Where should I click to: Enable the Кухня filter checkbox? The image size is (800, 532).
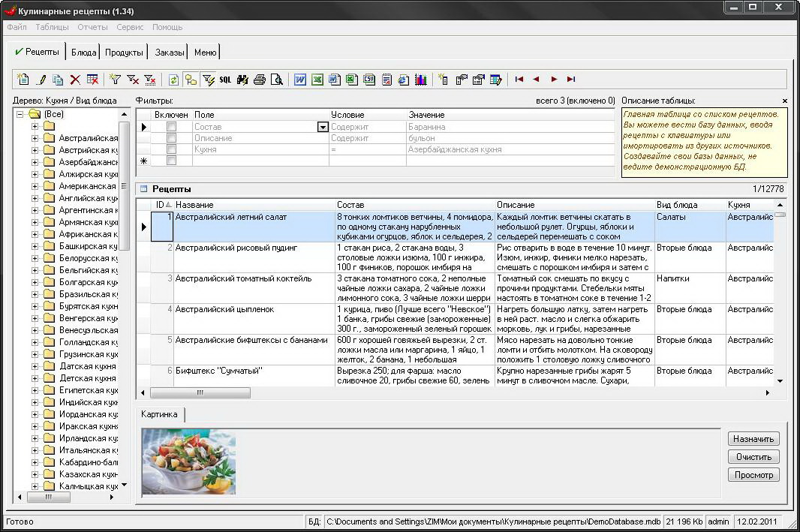[x=171, y=149]
